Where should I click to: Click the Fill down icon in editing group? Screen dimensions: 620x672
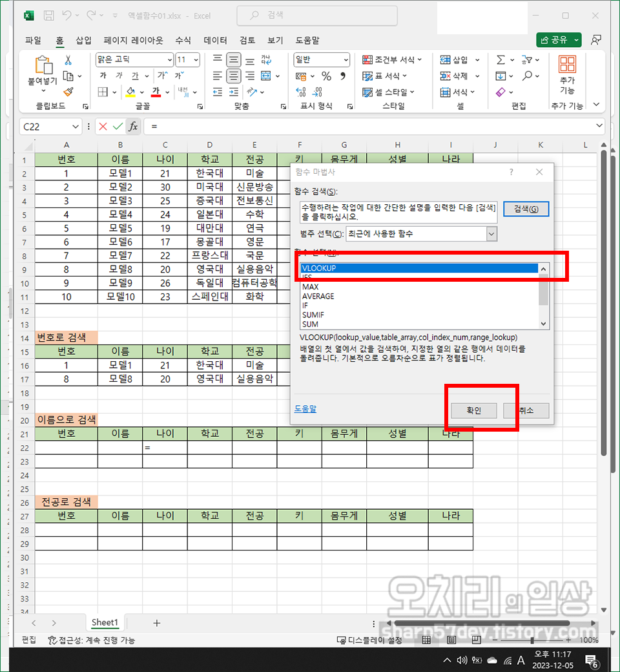pyautogui.click(x=501, y=76)
